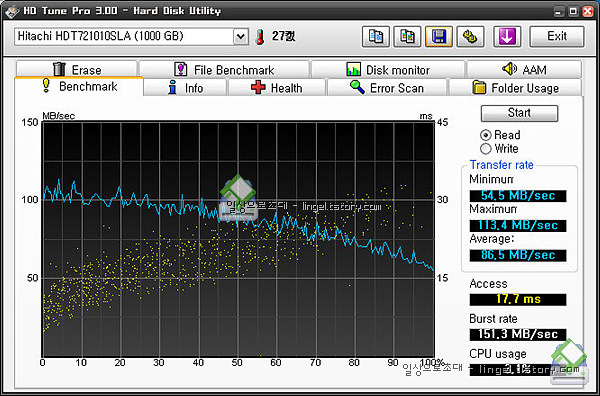Click the benchmark transfer rate graph area
This screenshot has height=396, width=600.
point(238,240)
